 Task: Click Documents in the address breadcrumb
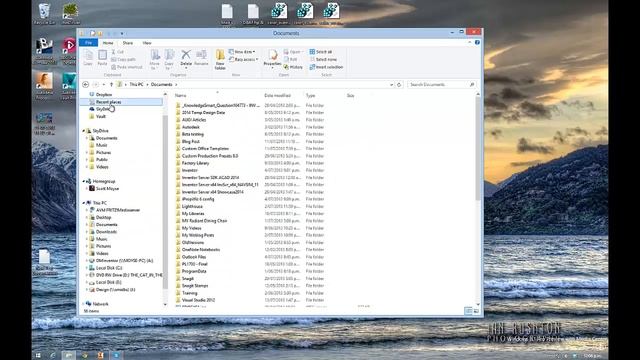click(x=162, y=84)
